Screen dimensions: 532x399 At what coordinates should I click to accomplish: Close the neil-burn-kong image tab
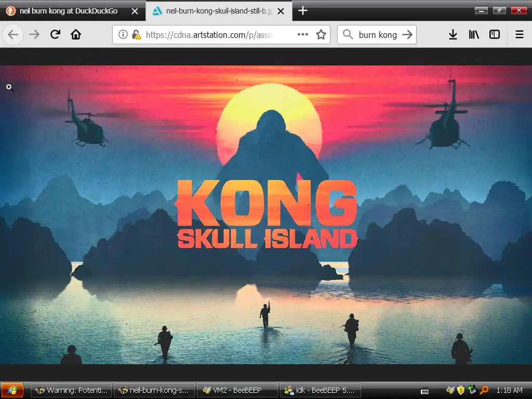coord(281,11)
